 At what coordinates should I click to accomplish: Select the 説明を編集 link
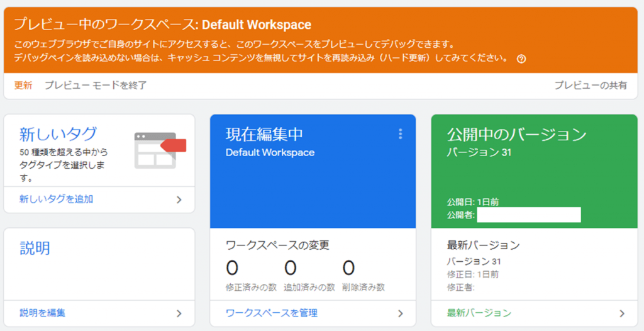(42, 313)
